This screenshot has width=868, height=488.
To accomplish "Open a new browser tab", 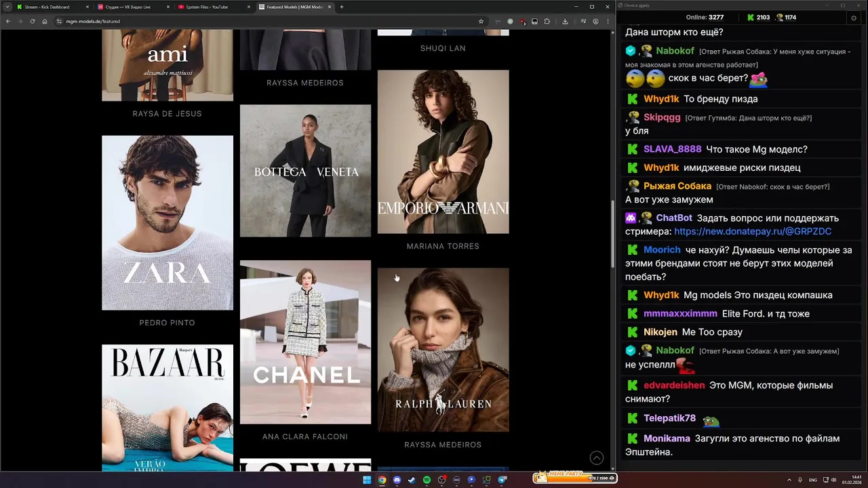I will click(x=341, y=7).
